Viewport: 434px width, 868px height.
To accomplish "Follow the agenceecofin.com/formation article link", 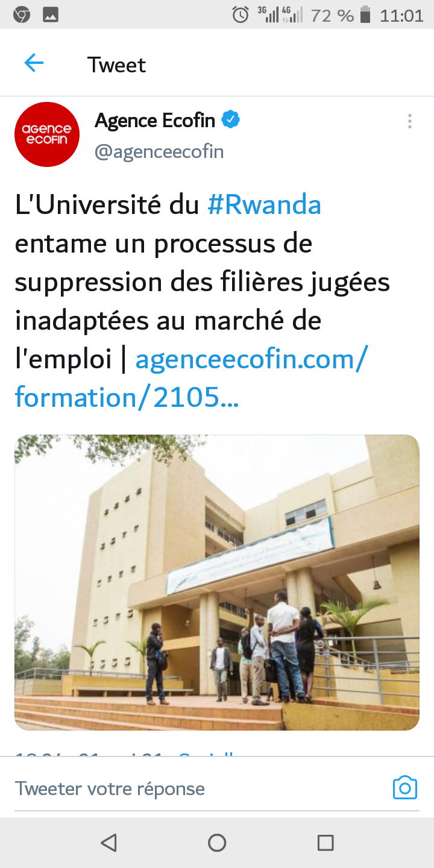I will (x=191, y=379).
